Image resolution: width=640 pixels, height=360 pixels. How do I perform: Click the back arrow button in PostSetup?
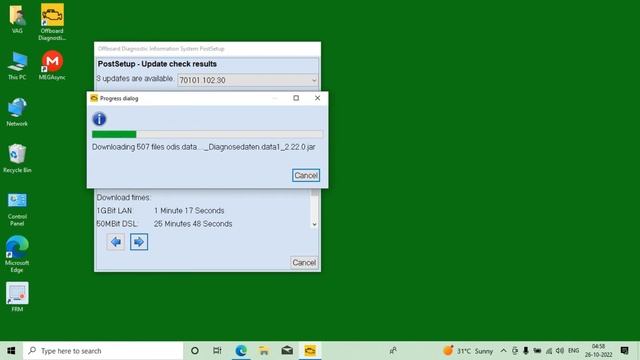point(116,242)
